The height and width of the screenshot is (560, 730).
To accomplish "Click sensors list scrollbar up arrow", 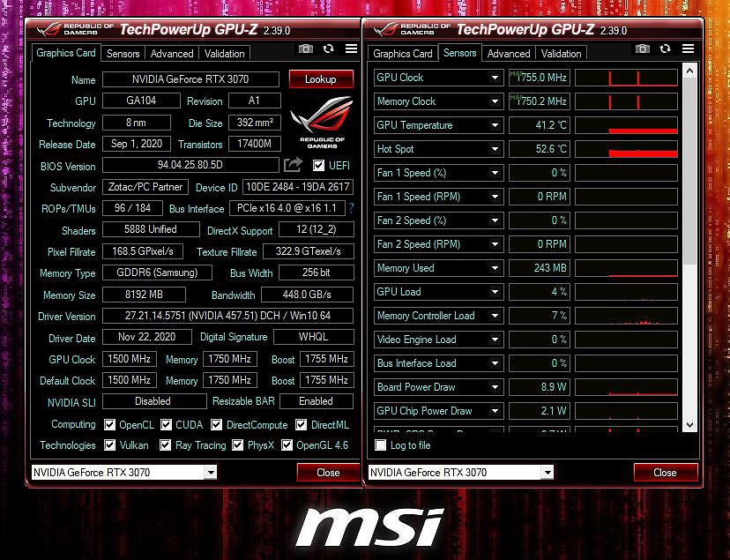I will coord(690,71).
